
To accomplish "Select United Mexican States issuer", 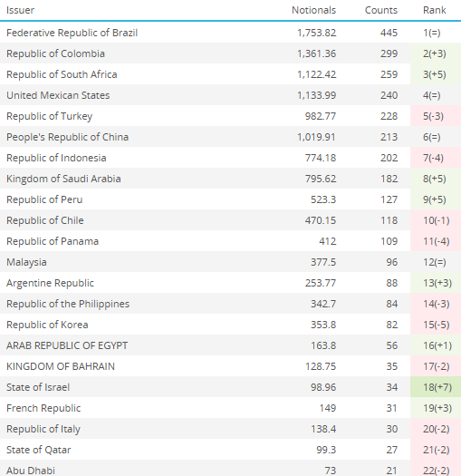I will pos(58,95).
